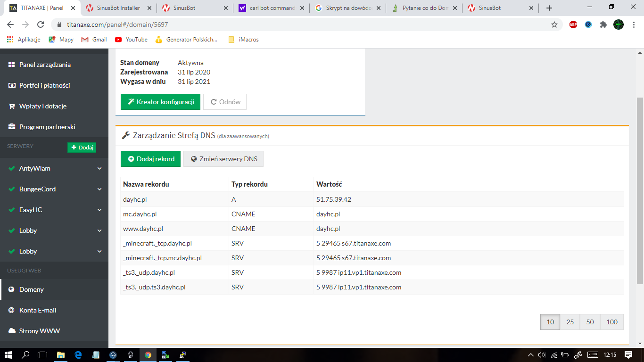Expand the AntyWlam server entry
The height and width of the screenshot is (362, 644).
click(x=99, y=168)
